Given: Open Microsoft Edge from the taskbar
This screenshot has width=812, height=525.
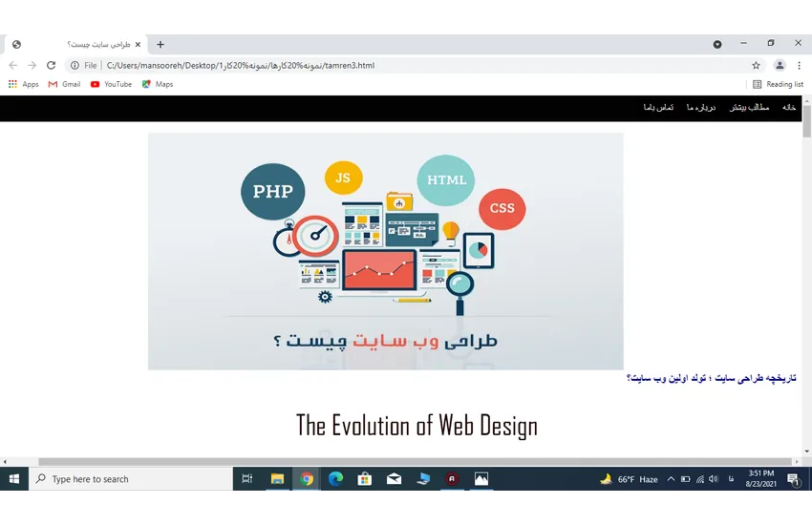Looking at the screenshot, I should point(335,479).
